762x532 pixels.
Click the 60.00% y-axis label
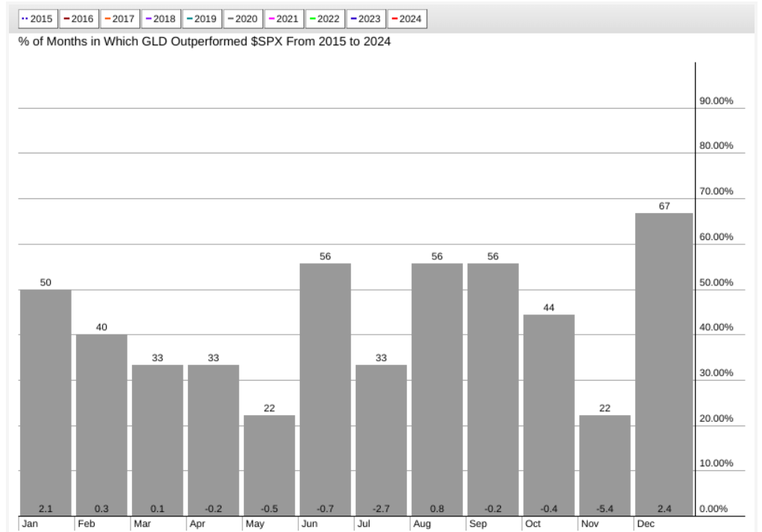716,237
